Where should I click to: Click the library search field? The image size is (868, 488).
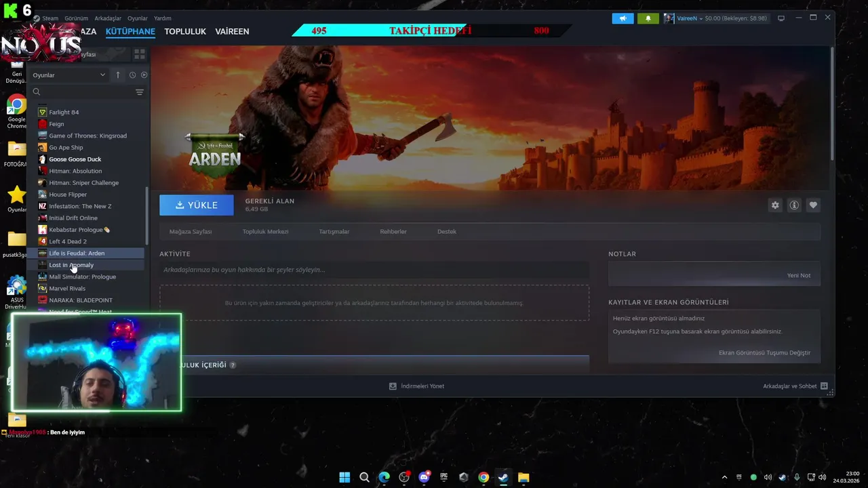coord(88,92)
